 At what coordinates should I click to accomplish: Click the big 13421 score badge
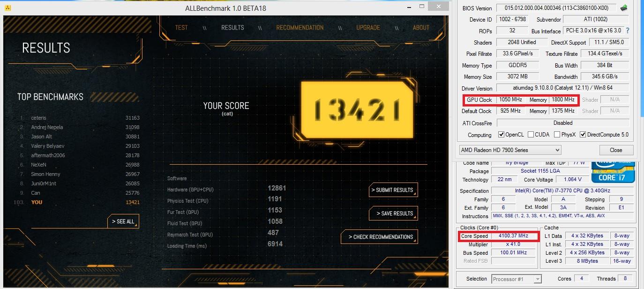click(x=357, y=109)
